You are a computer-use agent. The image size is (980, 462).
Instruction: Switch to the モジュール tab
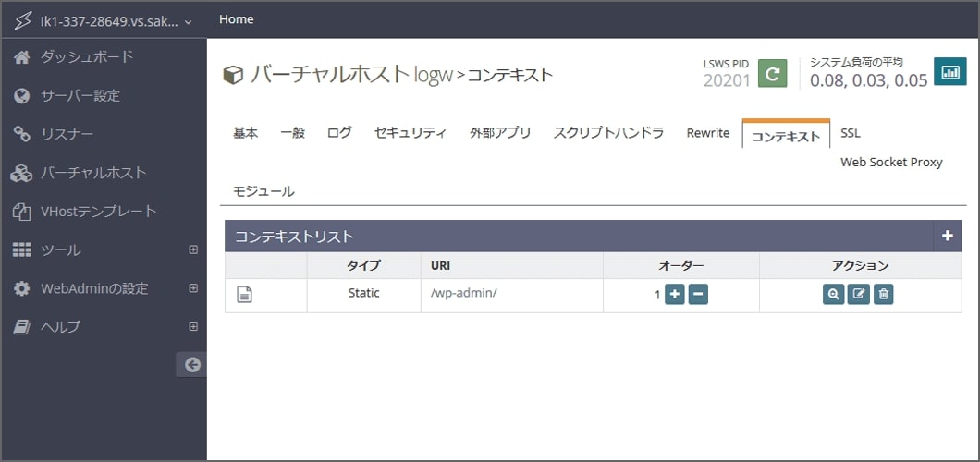coord(263,191)
